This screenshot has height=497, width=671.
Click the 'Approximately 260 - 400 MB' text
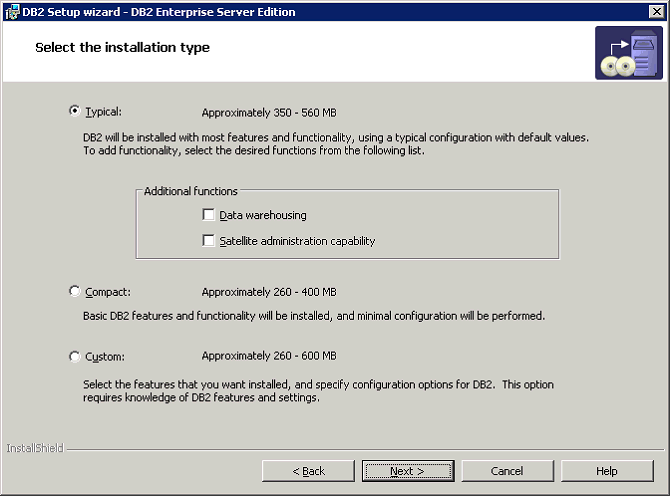point(269,292)
